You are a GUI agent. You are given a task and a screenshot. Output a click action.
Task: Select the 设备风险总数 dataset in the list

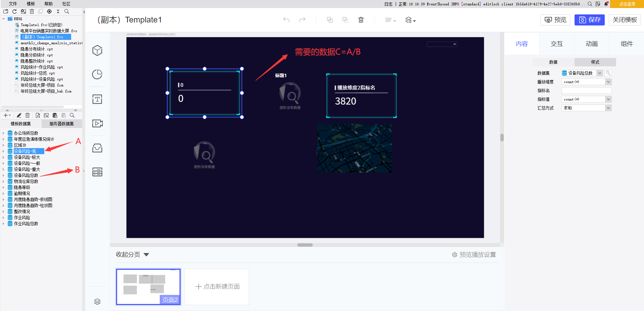[x=26, y=175]
